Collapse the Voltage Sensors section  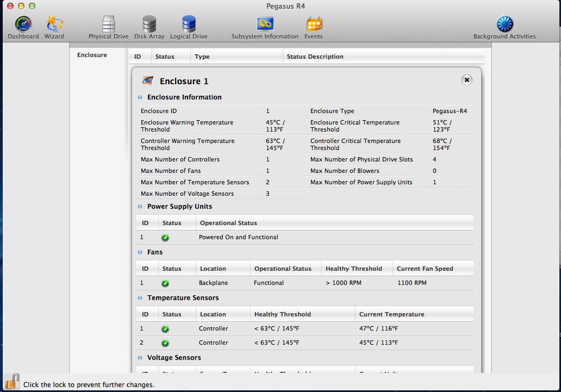point(140,358)
